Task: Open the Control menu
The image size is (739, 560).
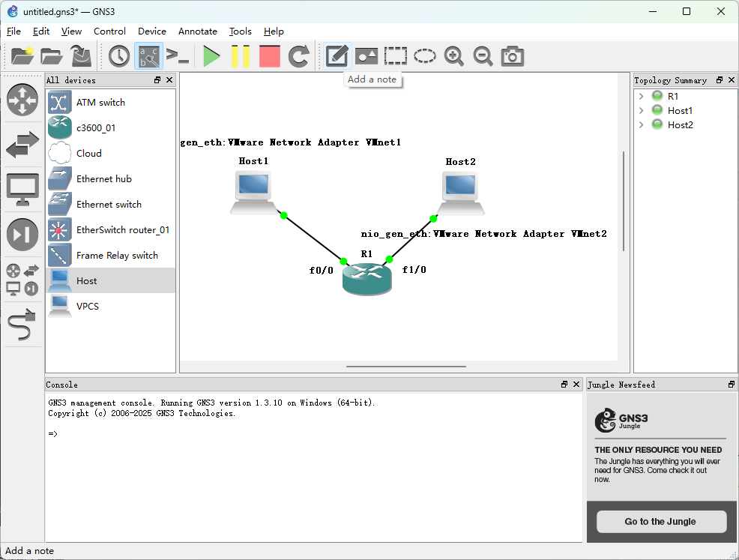Action: coord(109,31)
